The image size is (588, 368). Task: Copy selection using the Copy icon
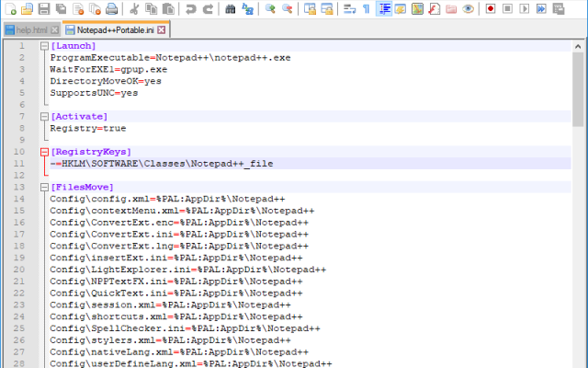point(151,8)
